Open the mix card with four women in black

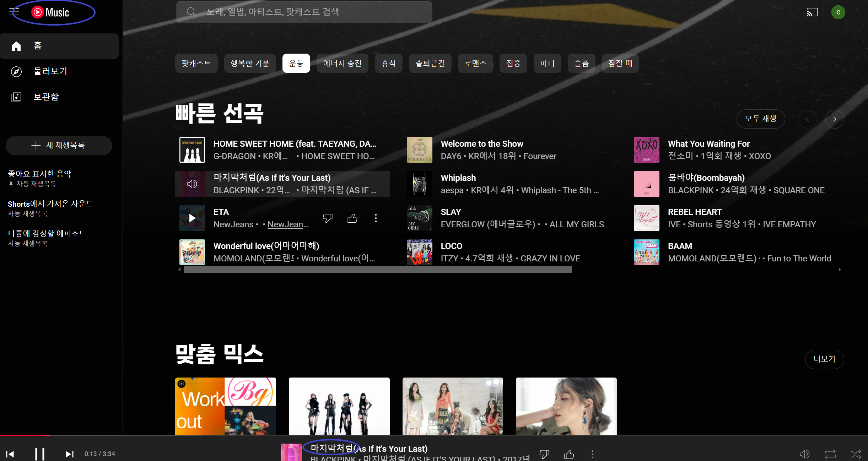coord(339,406)
